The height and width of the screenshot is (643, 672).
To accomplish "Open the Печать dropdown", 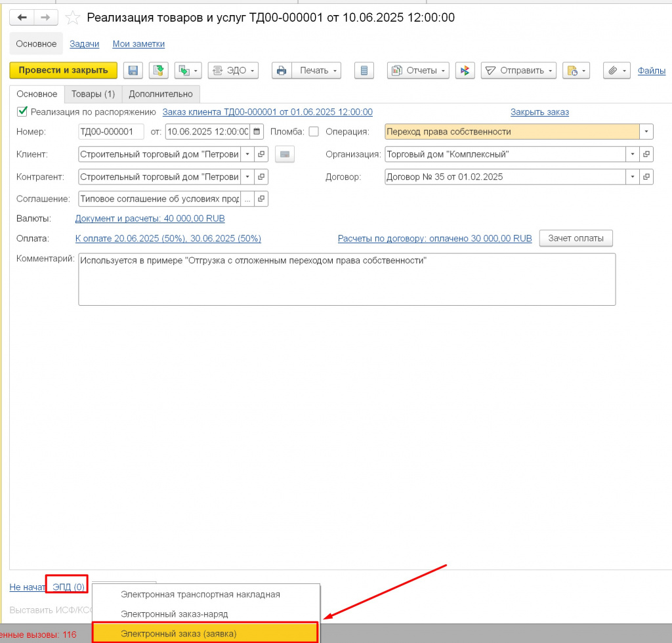I will [317, 70].
